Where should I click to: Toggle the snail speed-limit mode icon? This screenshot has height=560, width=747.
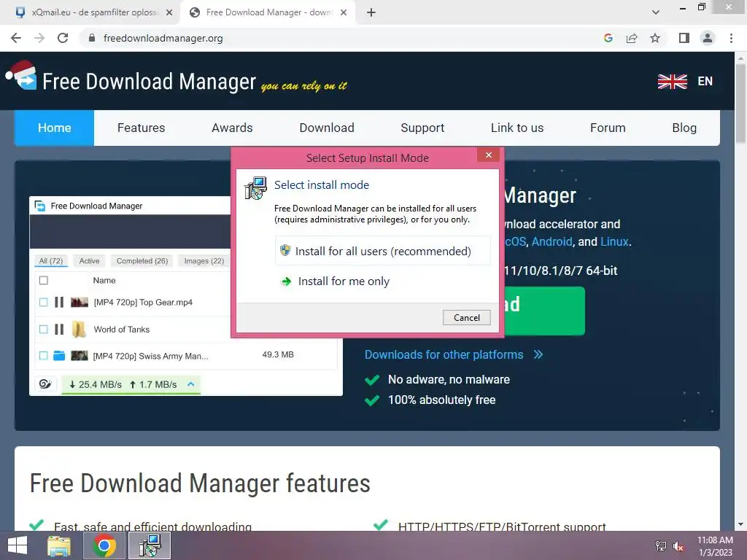coord(45,384)
